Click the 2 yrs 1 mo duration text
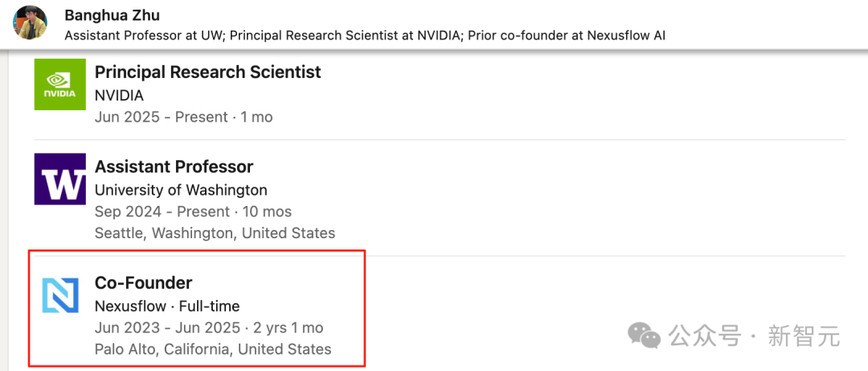The image size is (868, 371). click(288, 328)
